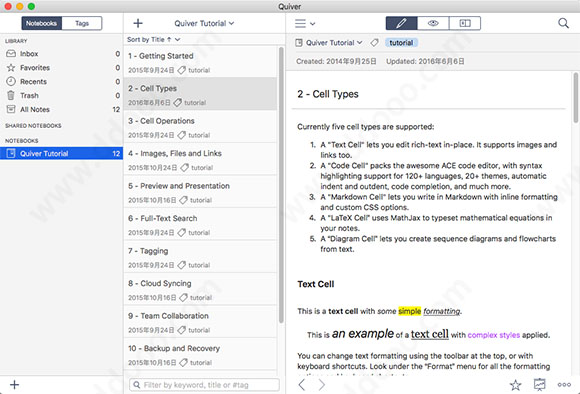
Task: Open note 5 - Preview and Presentation
Action: click(x=200, y=192)
